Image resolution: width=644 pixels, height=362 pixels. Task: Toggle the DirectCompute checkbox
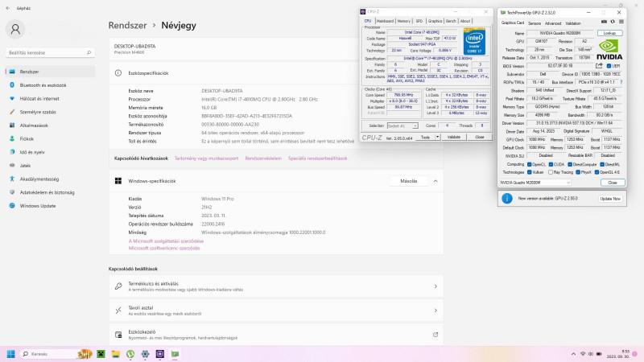click(x=570, y=164)
